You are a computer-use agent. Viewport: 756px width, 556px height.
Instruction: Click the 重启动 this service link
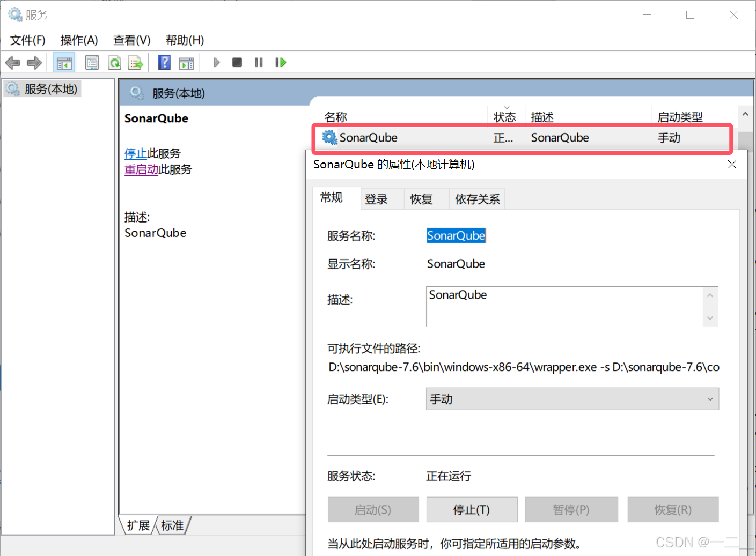click(142, 170)
